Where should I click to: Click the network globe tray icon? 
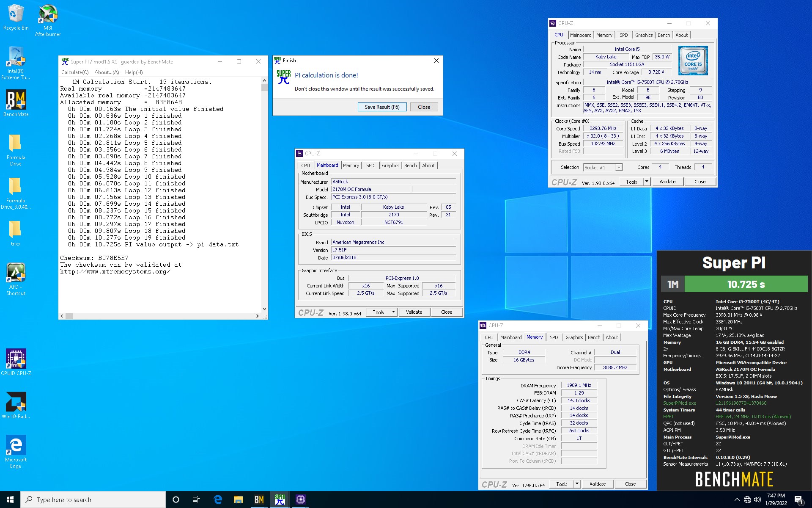(x=747, y=500)
